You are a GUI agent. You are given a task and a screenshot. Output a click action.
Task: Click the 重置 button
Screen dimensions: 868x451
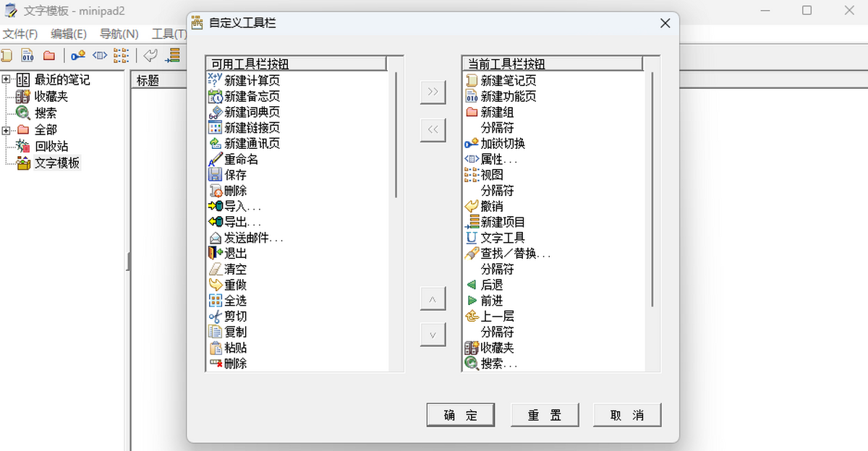pos(545,415)
